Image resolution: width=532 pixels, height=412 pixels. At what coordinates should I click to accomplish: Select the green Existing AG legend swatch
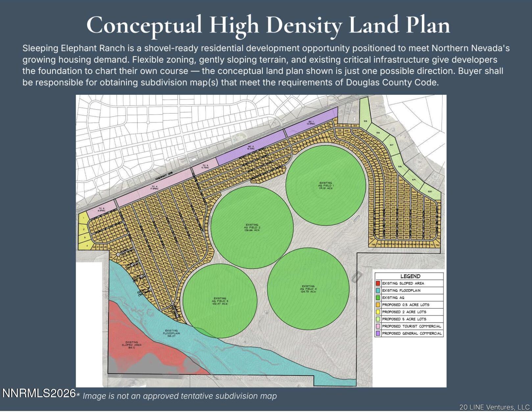pyautogui.click(x=378, y=298)
